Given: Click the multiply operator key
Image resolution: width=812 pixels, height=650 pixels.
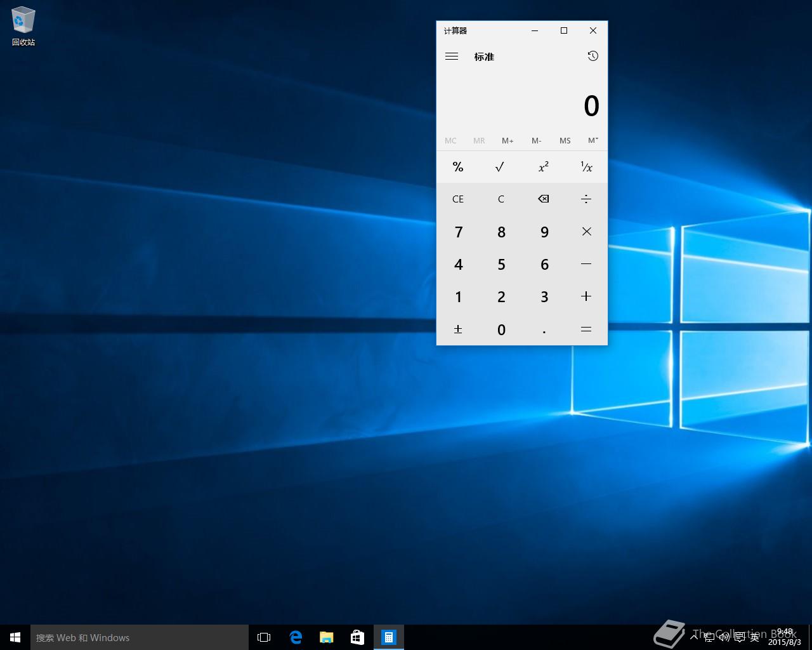Looking at the screenshot, I should click(586, 232).
